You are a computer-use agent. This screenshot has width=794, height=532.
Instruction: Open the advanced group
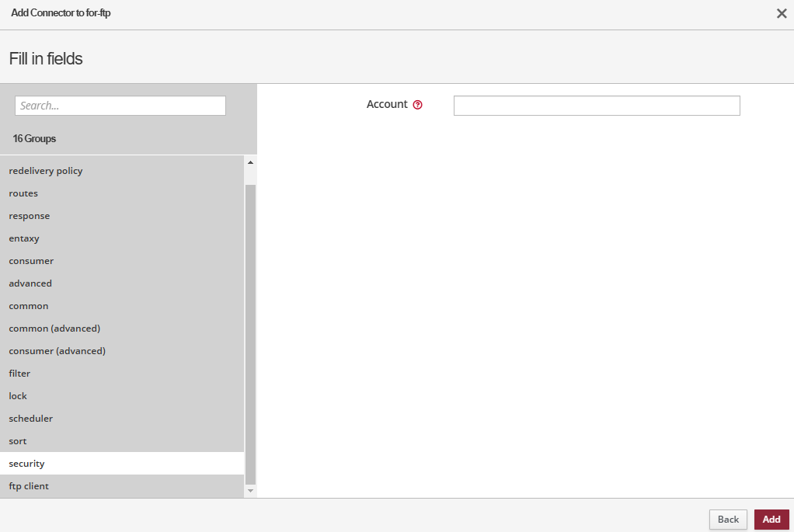tap(30, 283)
